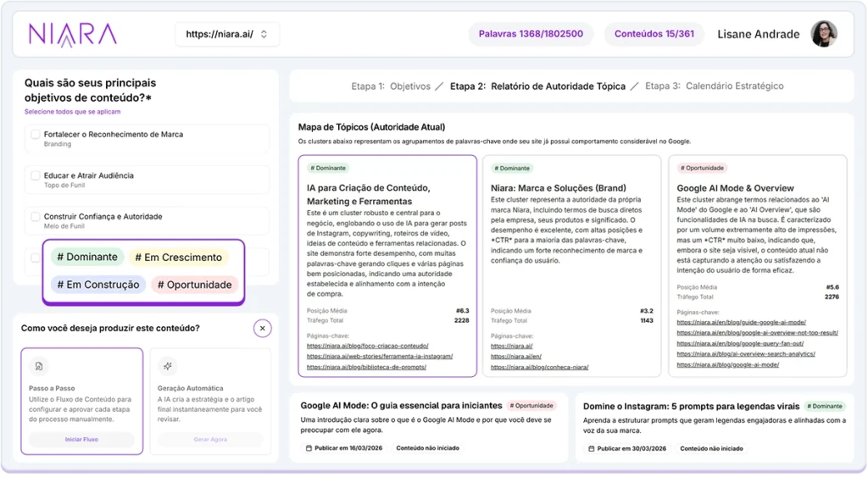Check 'Construir Confiança e Autoridade' objective

[36, 217]
